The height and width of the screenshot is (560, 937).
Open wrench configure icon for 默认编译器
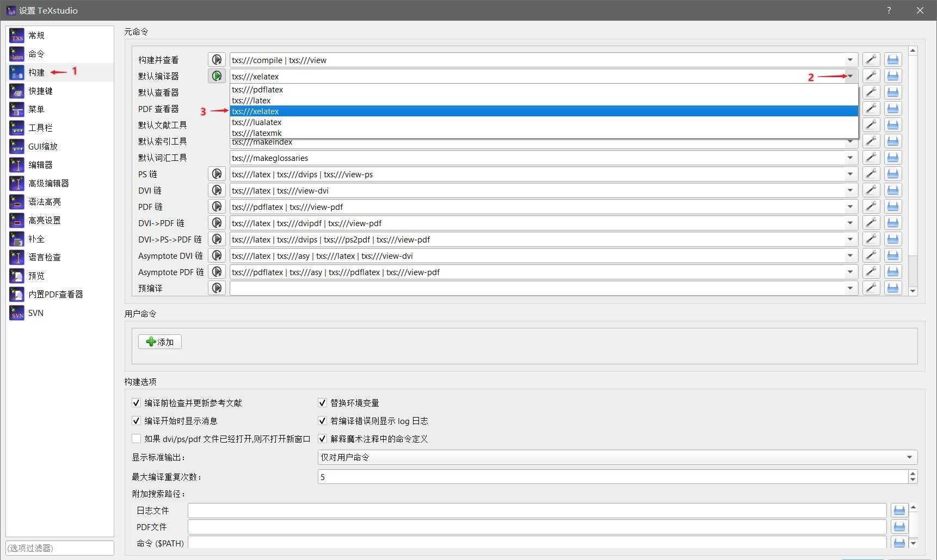coord(871,76)
